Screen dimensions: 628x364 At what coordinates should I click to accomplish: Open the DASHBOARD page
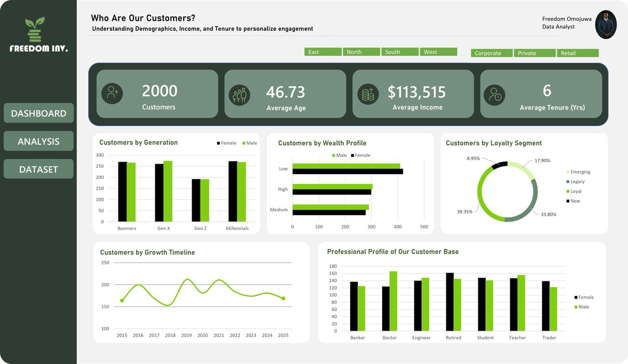[x=39, y=113]
